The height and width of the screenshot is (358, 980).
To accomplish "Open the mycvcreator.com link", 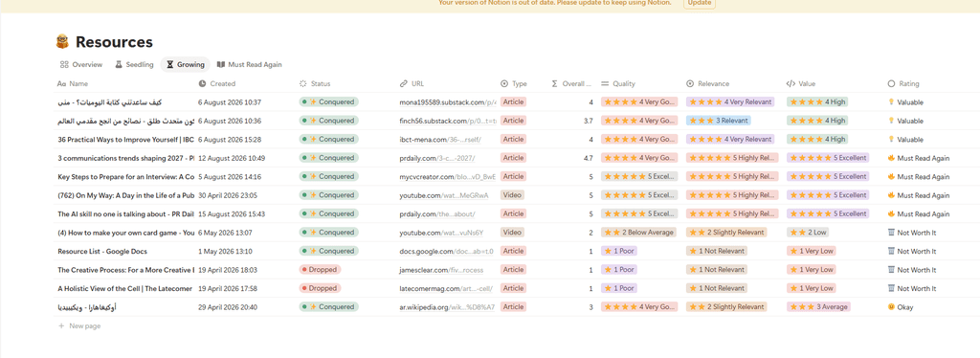I will coord(447,177).
